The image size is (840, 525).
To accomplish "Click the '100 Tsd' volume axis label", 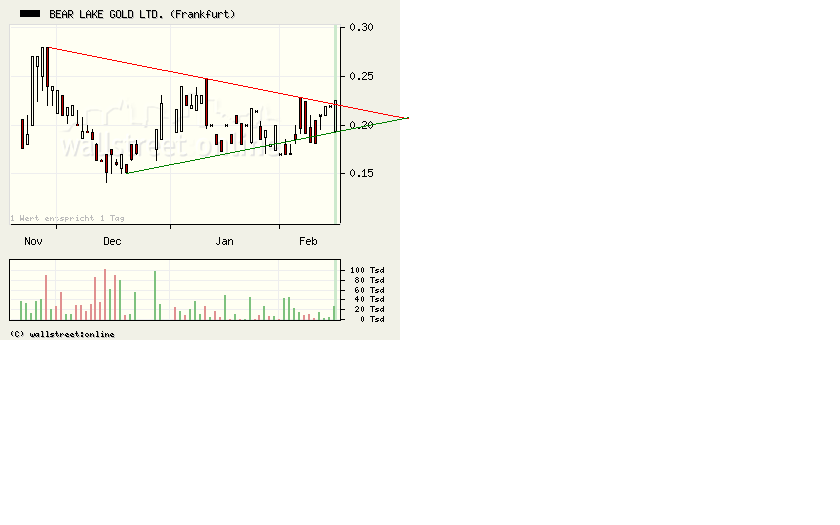I will (x=367, y=271).
